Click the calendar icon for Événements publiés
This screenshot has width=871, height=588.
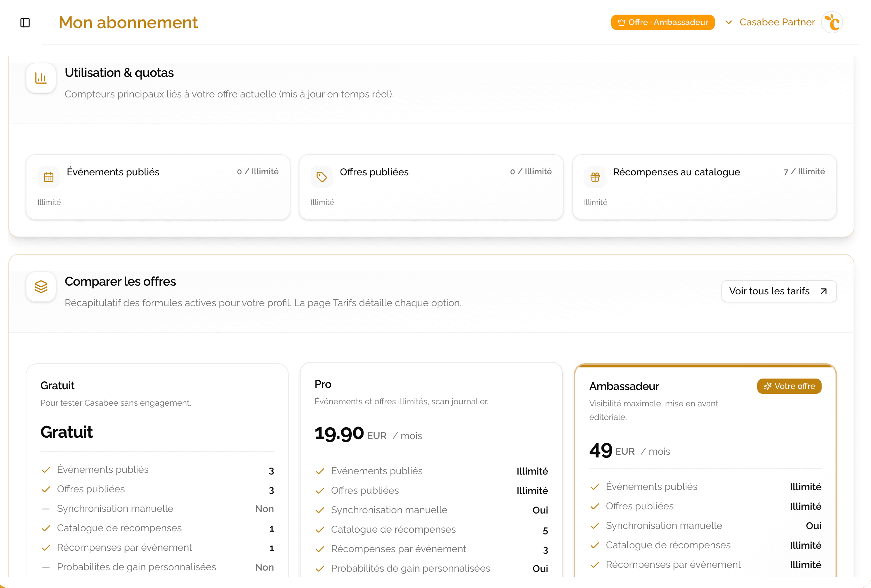pos(49,177)
